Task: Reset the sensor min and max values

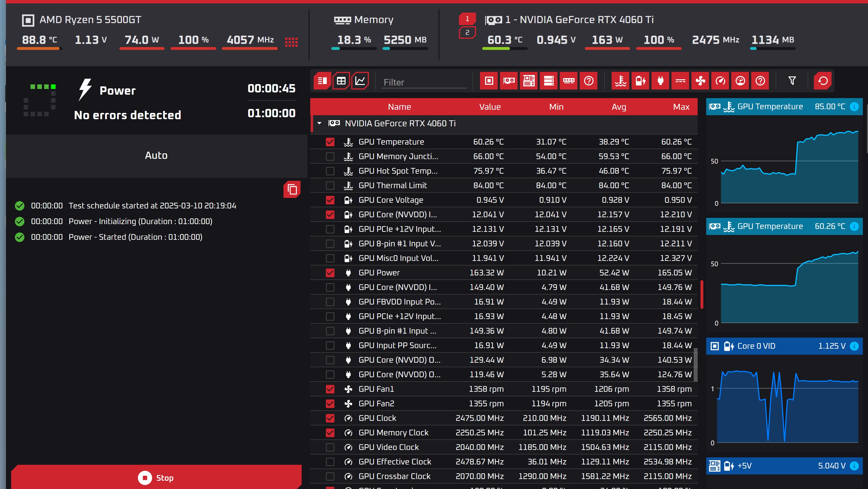Action: click(x=823, y=81)
